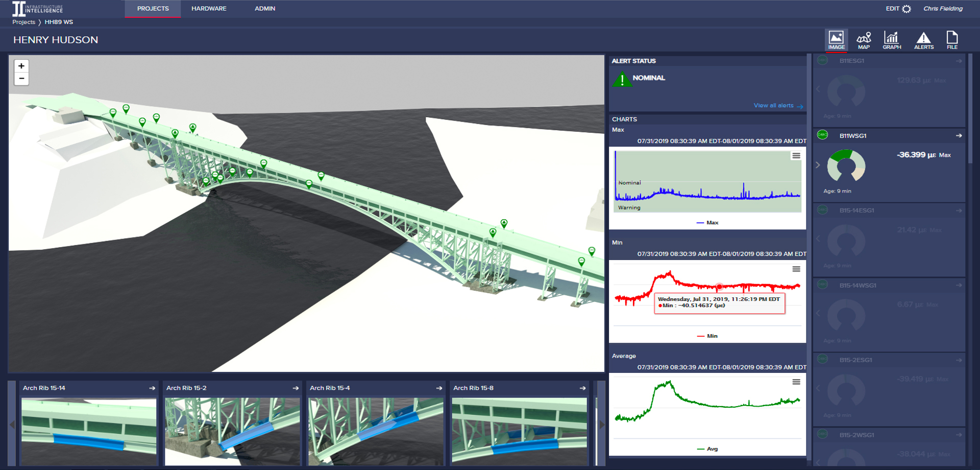Click B11WSG1 'Age: 9 min' text
Image resolution: width=980 pixels, height=470 pixels.
tap(837, 191)
